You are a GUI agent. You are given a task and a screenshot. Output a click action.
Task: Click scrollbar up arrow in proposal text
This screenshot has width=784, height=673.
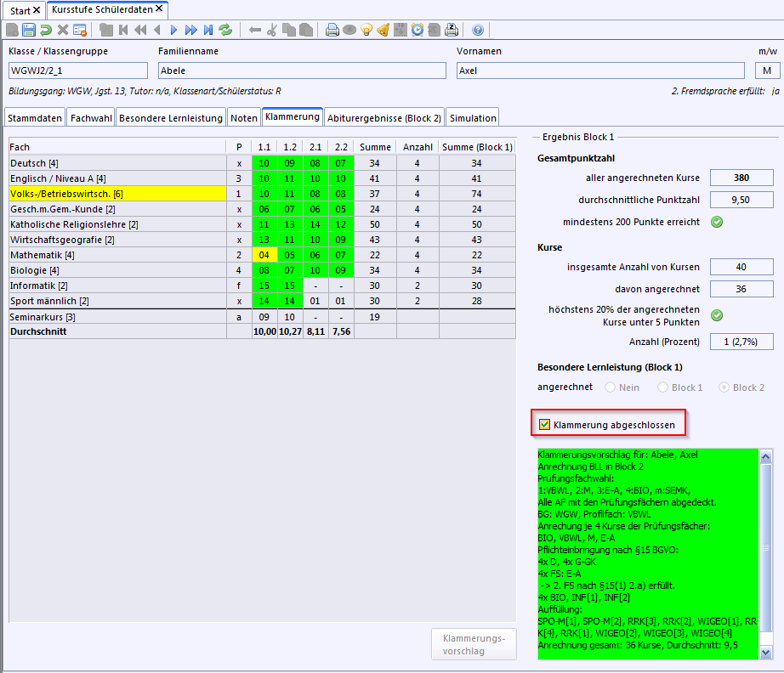point(765,456)
